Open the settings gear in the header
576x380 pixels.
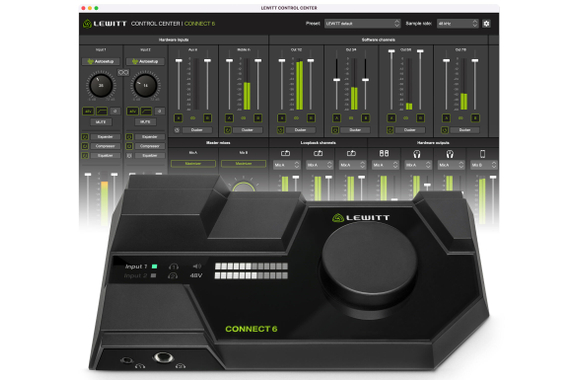tap(486, 24)
